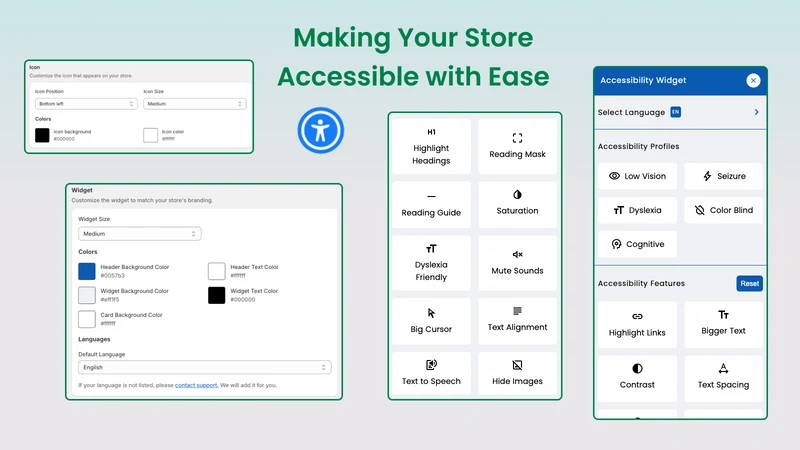Viewport: 800px width, 450px height.
Task: Click the Accessibility Profiles heading
Action: tap(638, 146)
